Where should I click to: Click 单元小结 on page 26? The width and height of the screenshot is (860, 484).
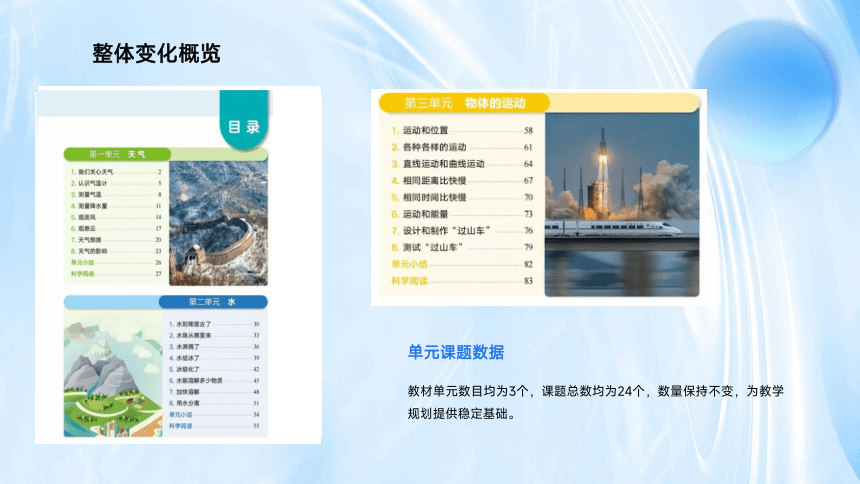pyautogui.click(x=116, y=262)
